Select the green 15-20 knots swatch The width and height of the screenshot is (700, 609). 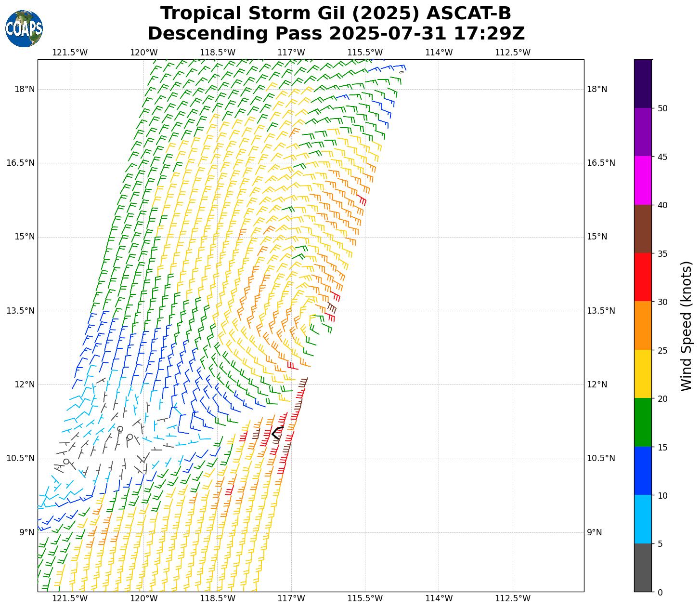[x=642, y=422]
